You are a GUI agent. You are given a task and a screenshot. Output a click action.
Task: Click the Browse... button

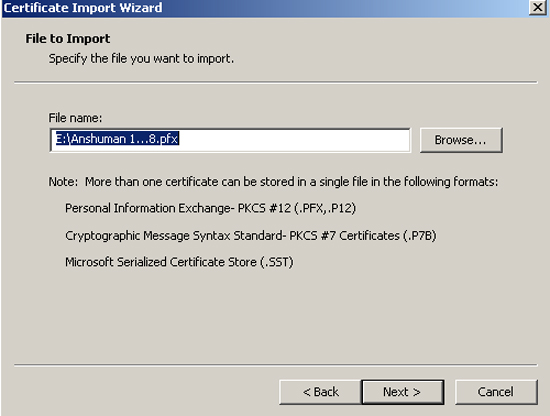click(x=461, y=140)
